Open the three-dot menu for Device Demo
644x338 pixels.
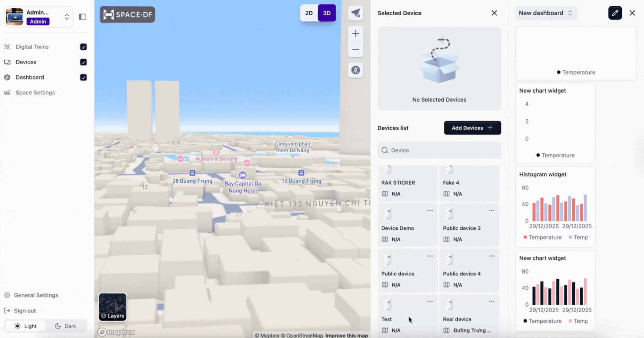pyautogui.click(x=430, y=211)
